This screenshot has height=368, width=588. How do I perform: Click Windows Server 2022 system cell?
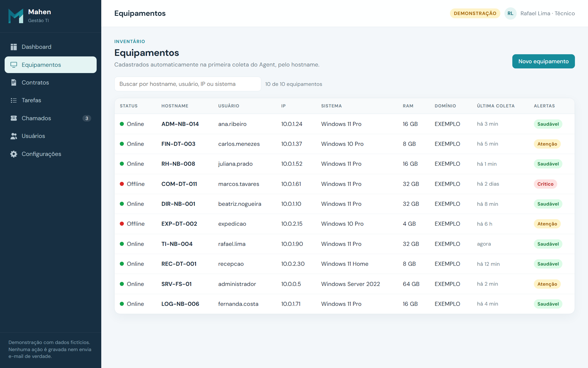[x=351, y=284]
